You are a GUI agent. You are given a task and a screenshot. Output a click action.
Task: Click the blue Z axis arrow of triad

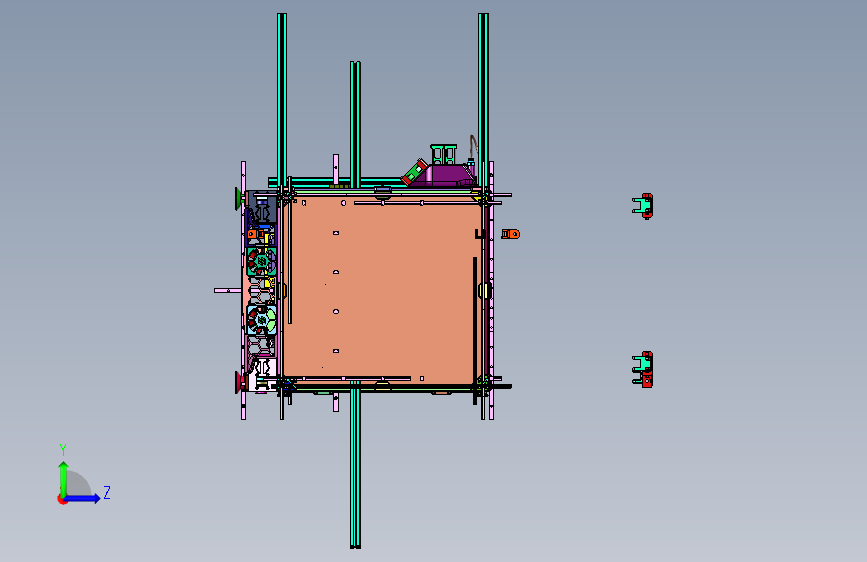click(83, 498)
